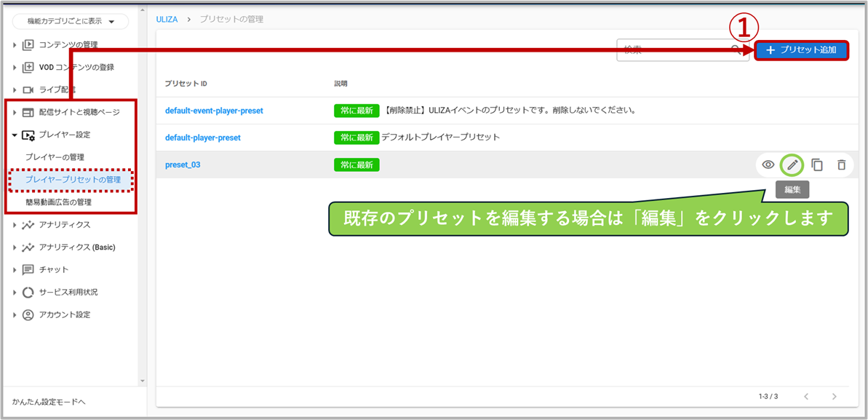
Task: Click the チャット speech bubble icon
Action: click(x=28, y=270)
